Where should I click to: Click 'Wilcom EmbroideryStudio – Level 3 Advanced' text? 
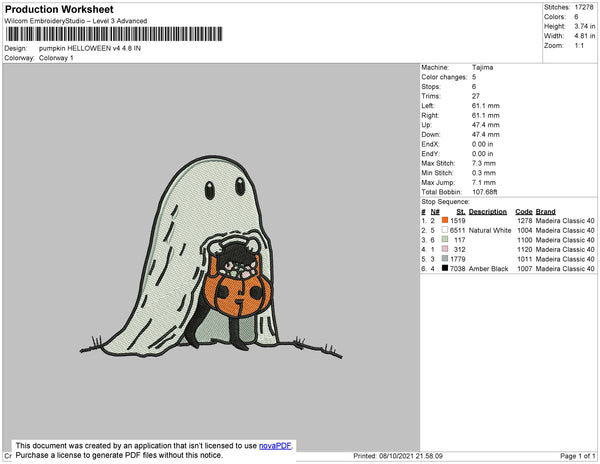pyautogui.click(x=76, y=21)
